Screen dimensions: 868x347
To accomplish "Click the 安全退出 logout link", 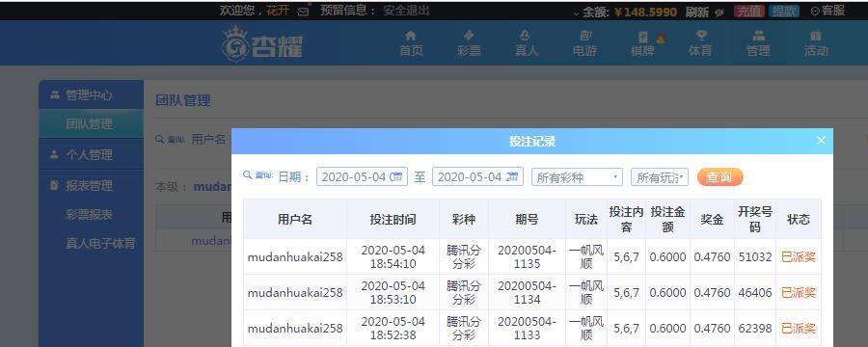I will pos(406,11).
